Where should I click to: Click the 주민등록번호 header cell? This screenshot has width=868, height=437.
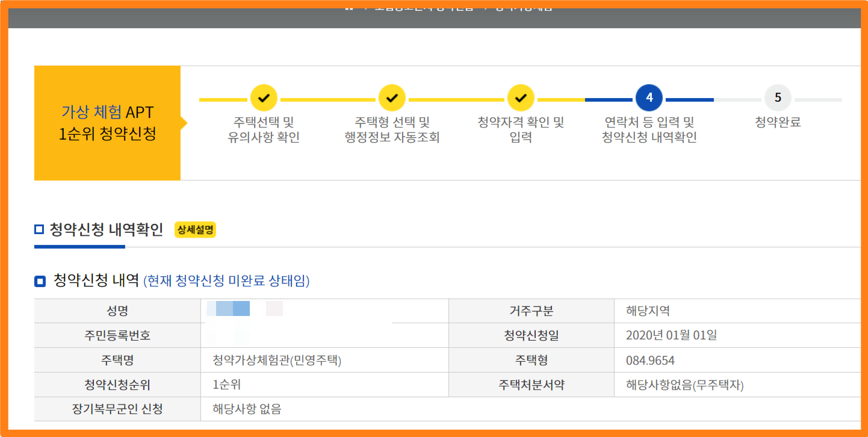click(x=117, y=336)
